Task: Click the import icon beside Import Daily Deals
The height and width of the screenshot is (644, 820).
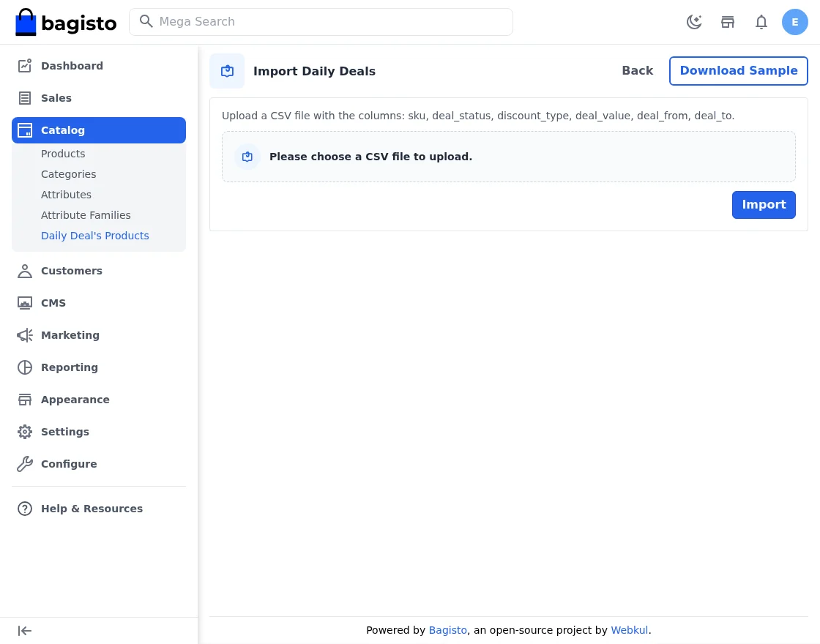Action: point(227,71)
